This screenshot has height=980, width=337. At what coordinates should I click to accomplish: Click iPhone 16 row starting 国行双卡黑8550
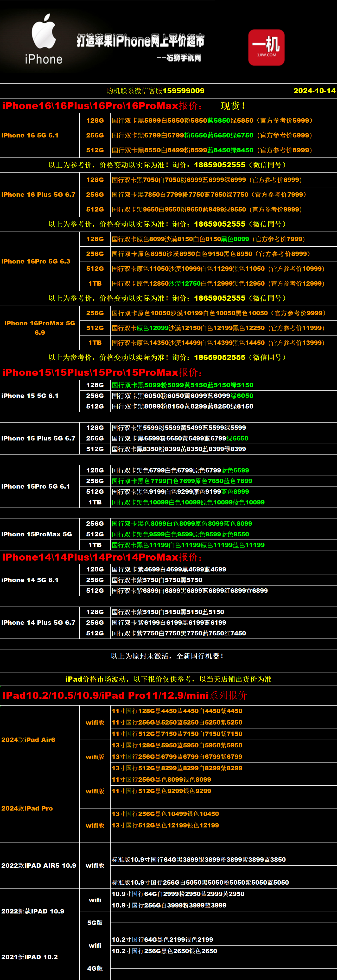click(x=224, y=150)
